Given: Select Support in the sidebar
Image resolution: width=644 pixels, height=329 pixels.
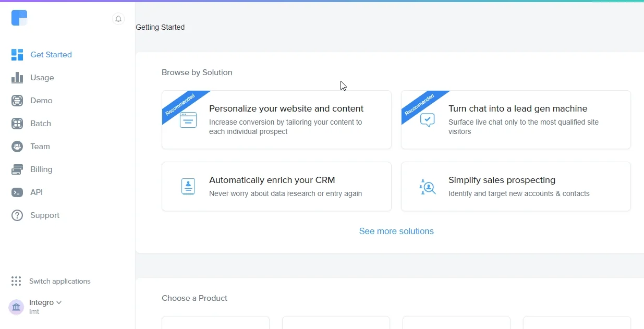Looking at the screenshot, I should pos(45,215).
